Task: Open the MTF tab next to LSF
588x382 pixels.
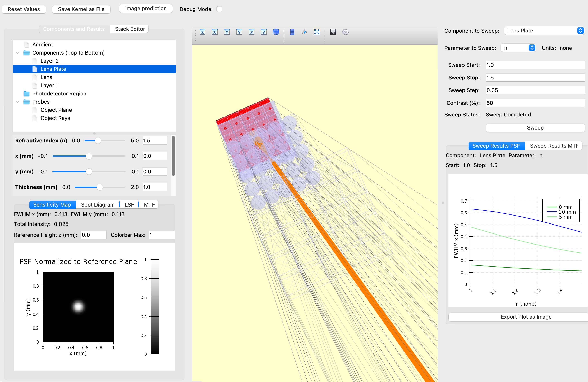Action: pyautogui.click(x=149, y=204)
